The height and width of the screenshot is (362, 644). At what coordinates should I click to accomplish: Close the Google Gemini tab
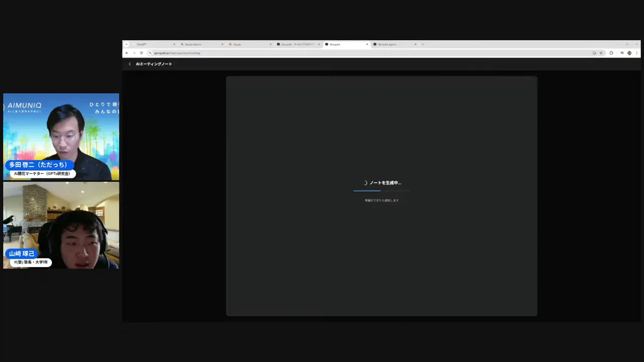coord(222,44)
